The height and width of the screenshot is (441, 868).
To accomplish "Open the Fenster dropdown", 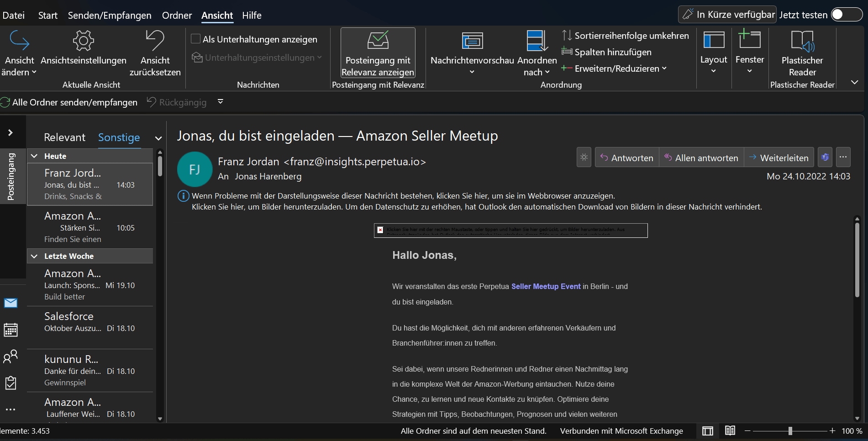I will point(750,53).
